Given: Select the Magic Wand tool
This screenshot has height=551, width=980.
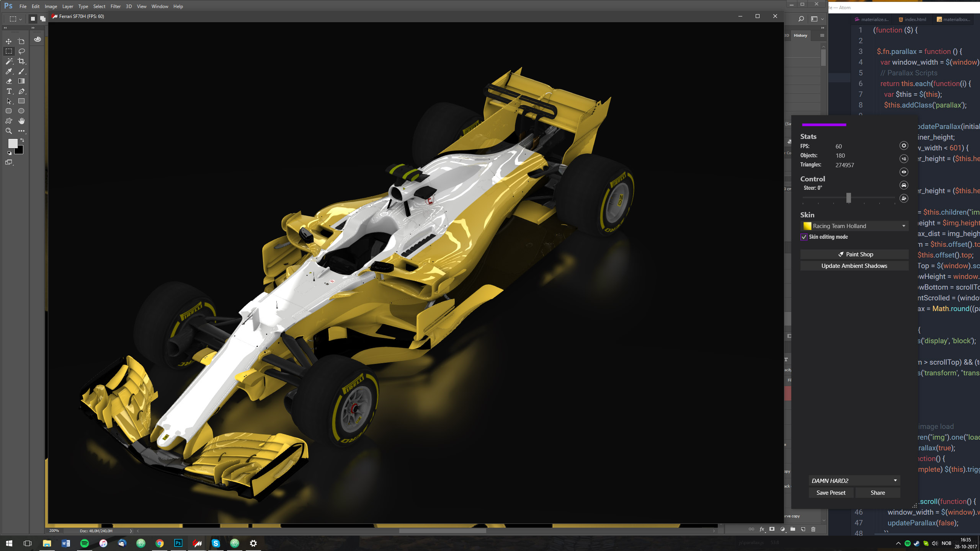Looking at the screenshot, I should [x=8, y=61].
